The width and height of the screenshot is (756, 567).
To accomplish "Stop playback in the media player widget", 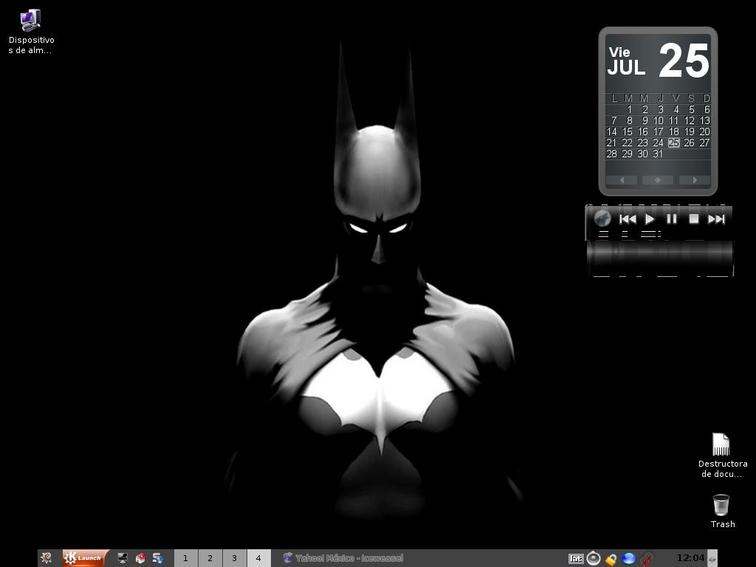I will click(694, 219).
